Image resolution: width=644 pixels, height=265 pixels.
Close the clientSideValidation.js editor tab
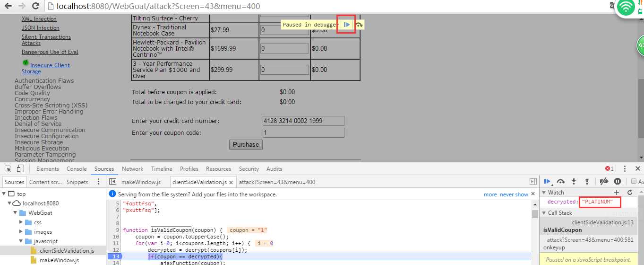pyautogui.click(x=230, y=182)
